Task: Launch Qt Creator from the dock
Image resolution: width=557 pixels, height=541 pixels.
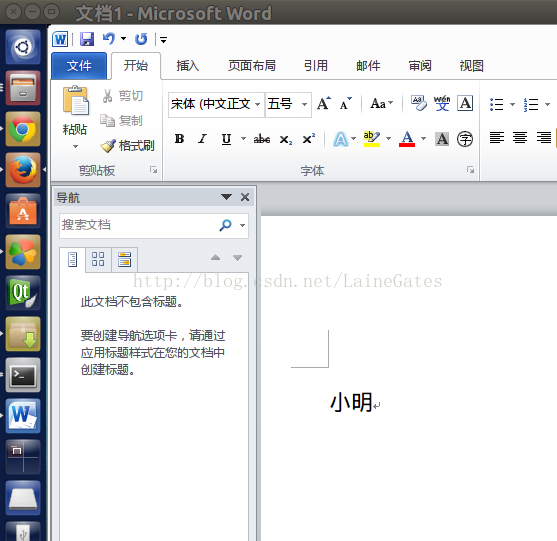Action: (x=23, y=293)
